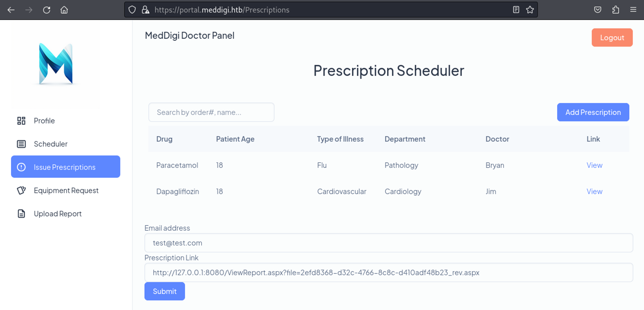Click the tracking protection shield icon
This screenshot has width=644, height=310.
click(132, 10)
